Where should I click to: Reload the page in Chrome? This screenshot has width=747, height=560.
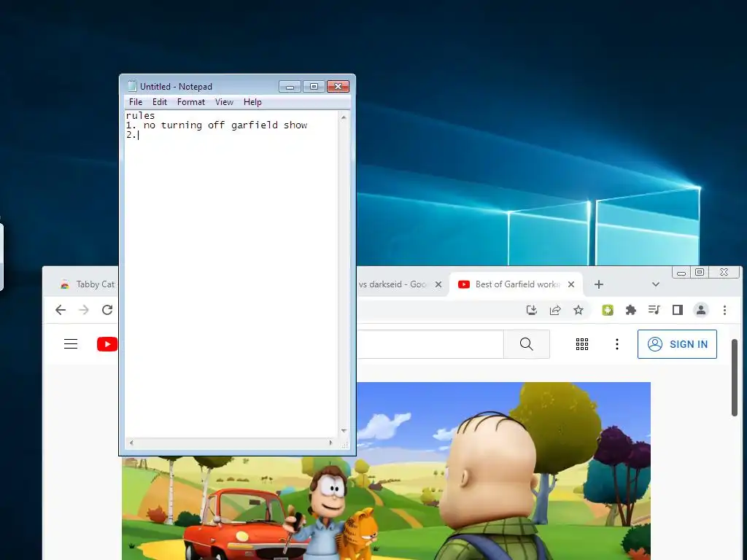(x=107, y=311)
